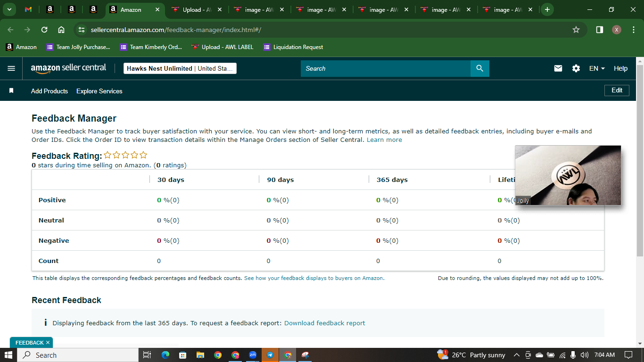Click the bookmark flag icon beside Add Products
Image resolution: width=644 pixels, height=362 pixels.
coord(11,90)
